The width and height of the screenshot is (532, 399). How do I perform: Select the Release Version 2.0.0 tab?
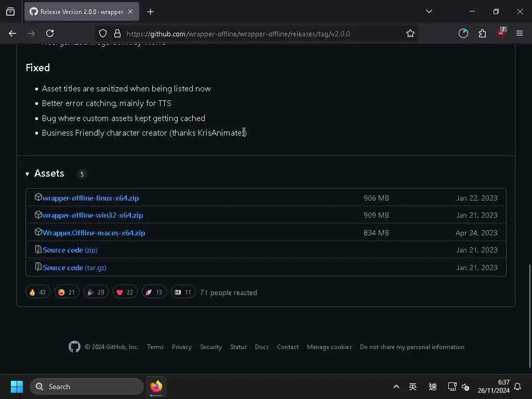tap(82, 11)
